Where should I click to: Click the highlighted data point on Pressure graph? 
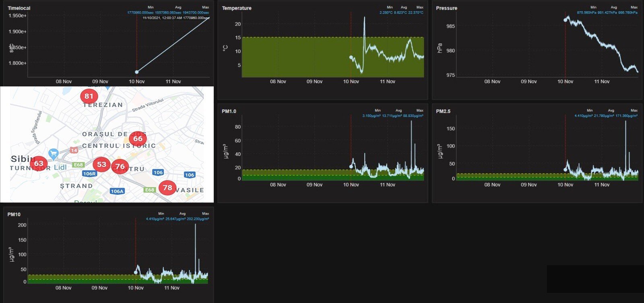[566, 20]
